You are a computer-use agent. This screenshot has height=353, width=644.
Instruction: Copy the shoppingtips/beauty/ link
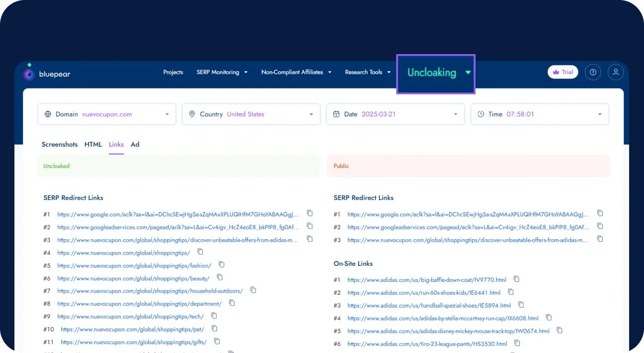[x=219, y=278]
